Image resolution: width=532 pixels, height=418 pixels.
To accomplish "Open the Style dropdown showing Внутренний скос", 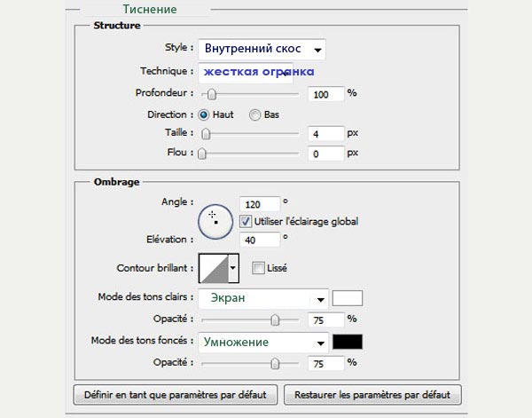I will tap(262, 49).
